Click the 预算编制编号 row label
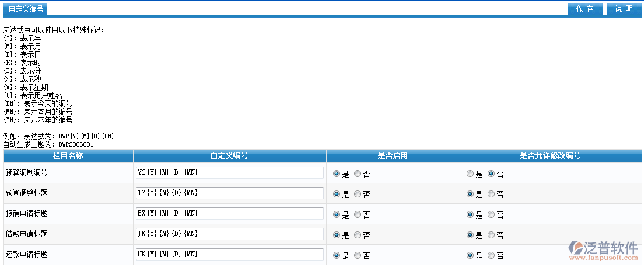Viewport: 644px width, 267px height. 27,173
